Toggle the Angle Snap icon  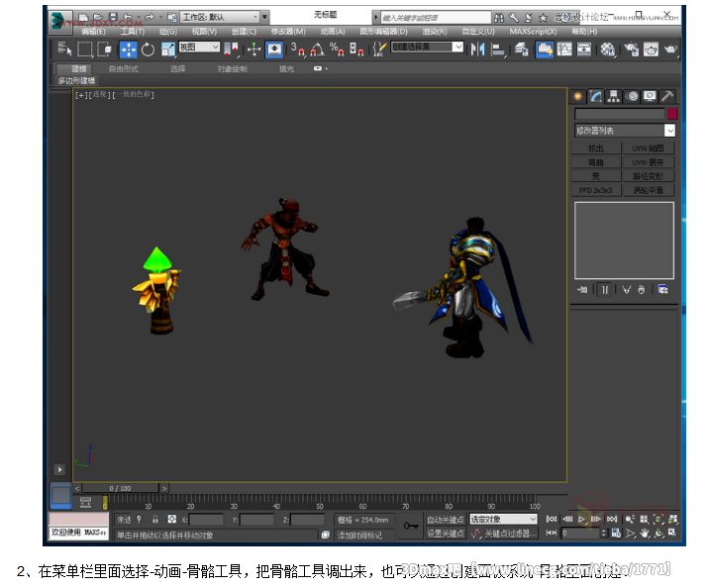318,49
